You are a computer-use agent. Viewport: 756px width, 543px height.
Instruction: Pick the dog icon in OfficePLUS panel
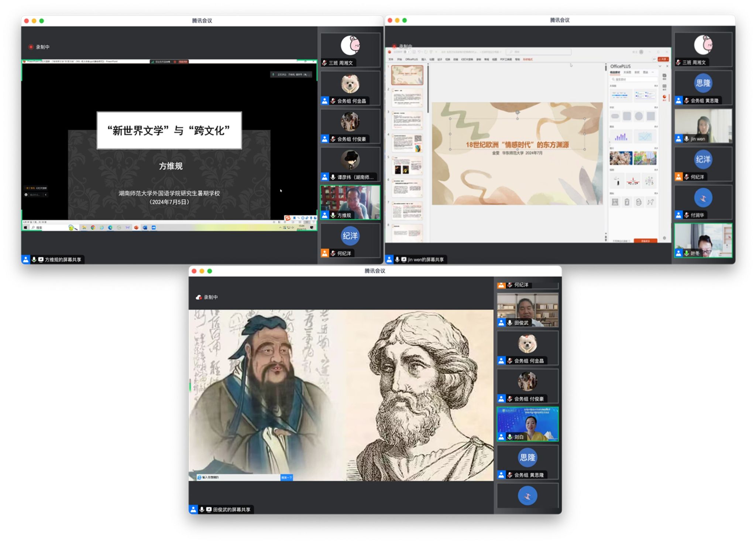(650, 202)
